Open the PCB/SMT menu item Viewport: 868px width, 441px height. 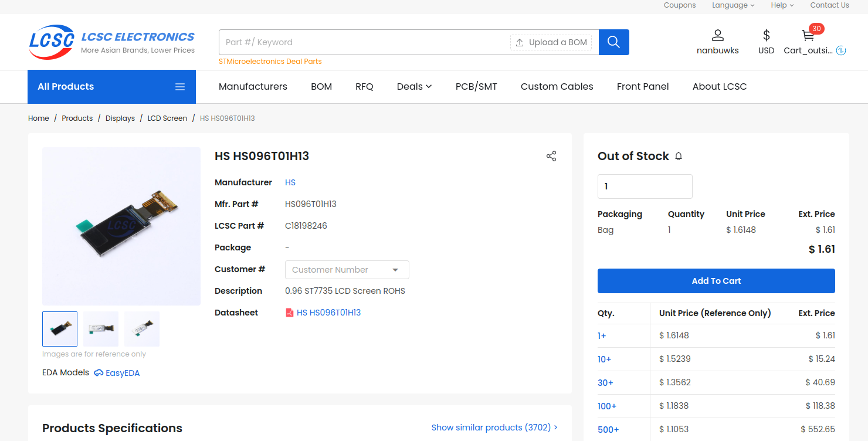tap(476, 87)
